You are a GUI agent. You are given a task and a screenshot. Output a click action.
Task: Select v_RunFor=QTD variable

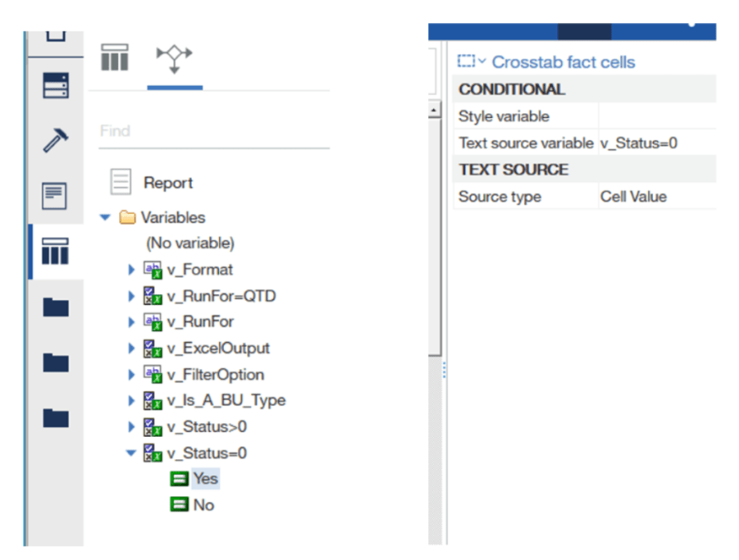[222, 296]
